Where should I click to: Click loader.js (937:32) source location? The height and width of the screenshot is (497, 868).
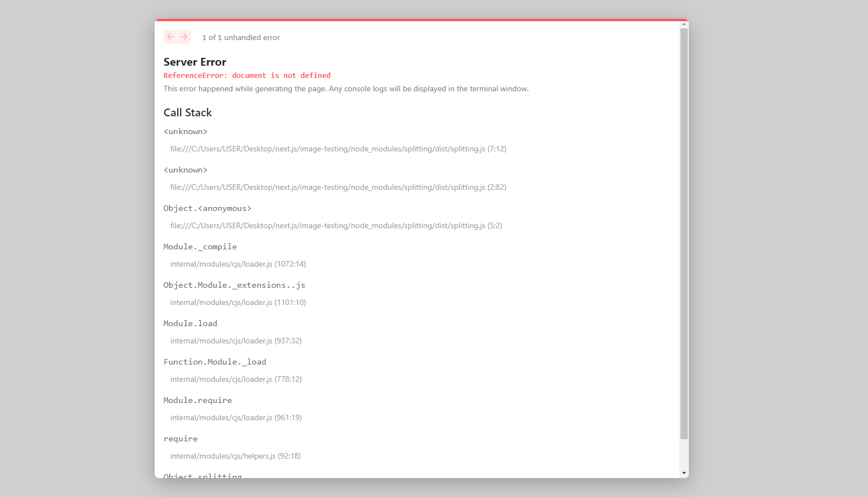236,341
